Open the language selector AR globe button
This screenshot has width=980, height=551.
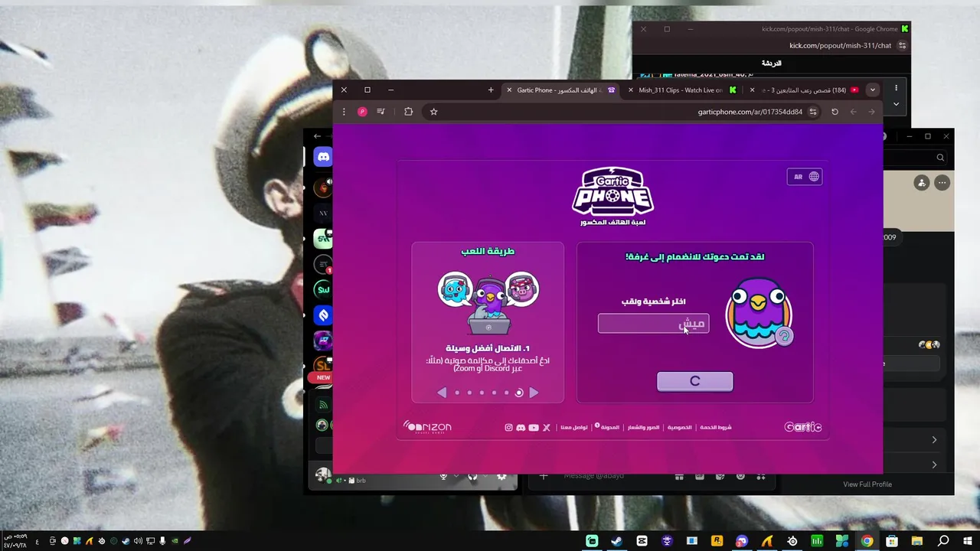[805, 177]
